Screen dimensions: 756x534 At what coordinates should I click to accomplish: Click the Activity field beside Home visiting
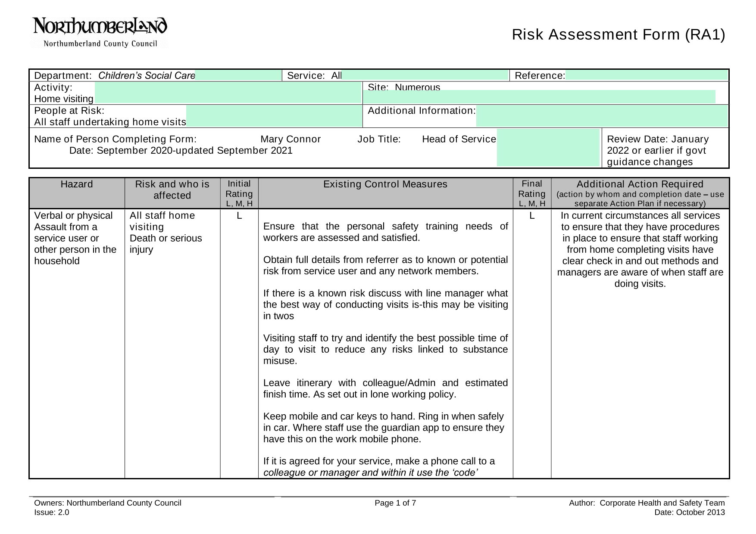pos(228,93)
